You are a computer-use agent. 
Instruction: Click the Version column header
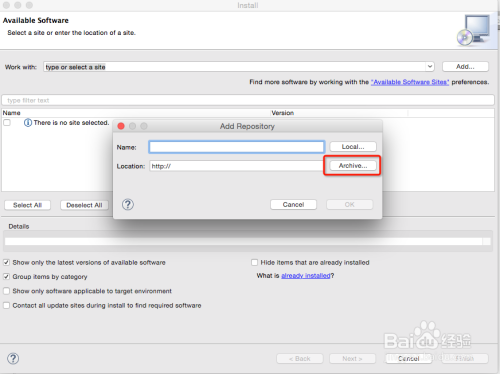click(339, 113)
